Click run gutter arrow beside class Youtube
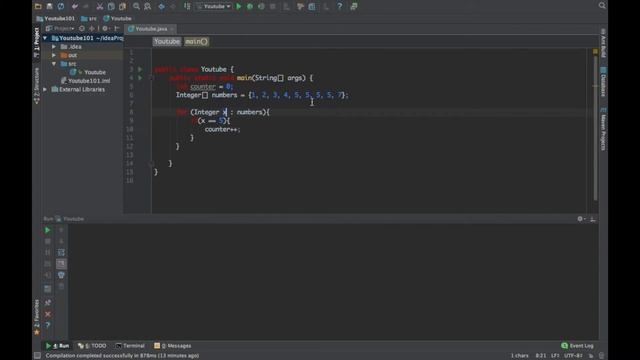Viewport: 640px width, 360px height. click(140, 69)
